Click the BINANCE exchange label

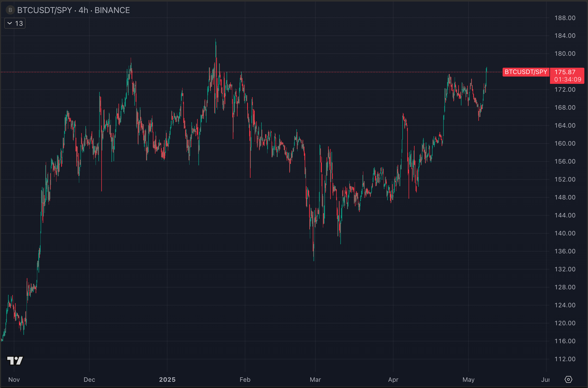point(112,10)
